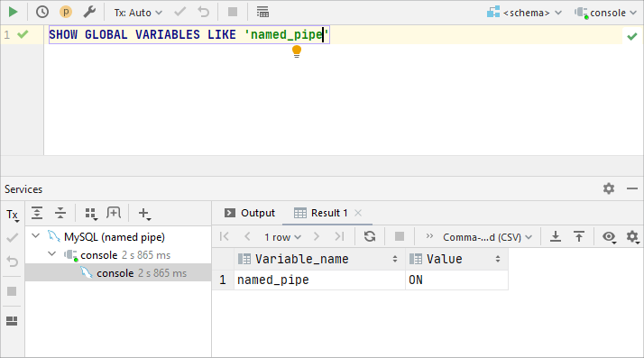This screenshot has width=644, height=358.
Task: Sort by the Variable_name column header
Action: coord(319,259)
